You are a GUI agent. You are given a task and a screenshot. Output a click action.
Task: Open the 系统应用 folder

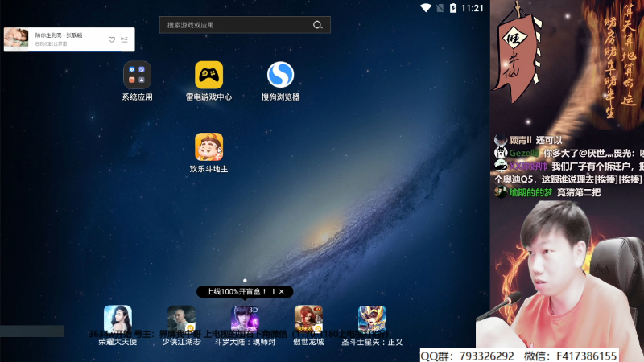click(137, 75)
